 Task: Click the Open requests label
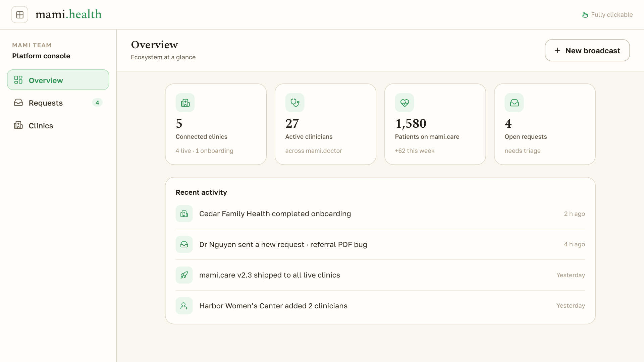click(x=526, y=137)
